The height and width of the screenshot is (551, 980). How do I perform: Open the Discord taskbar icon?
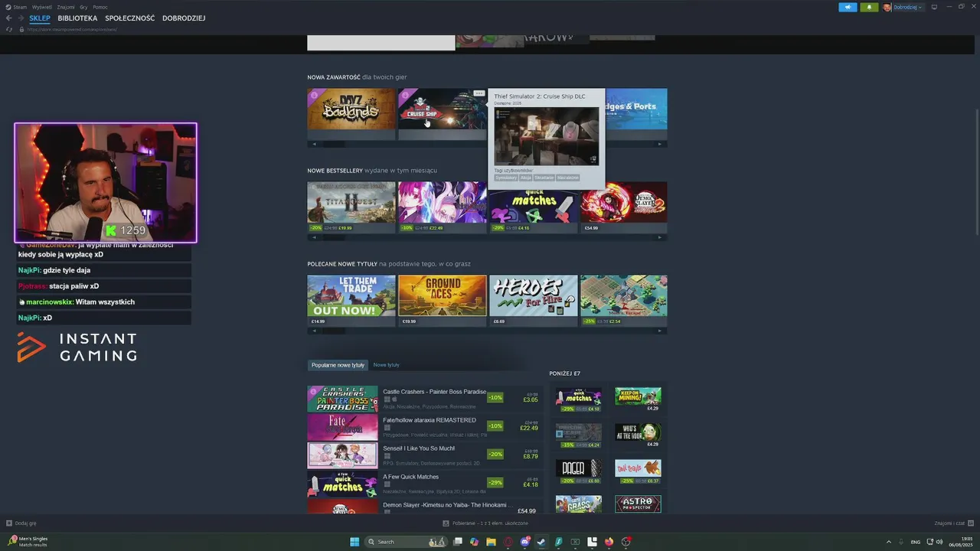525,542
